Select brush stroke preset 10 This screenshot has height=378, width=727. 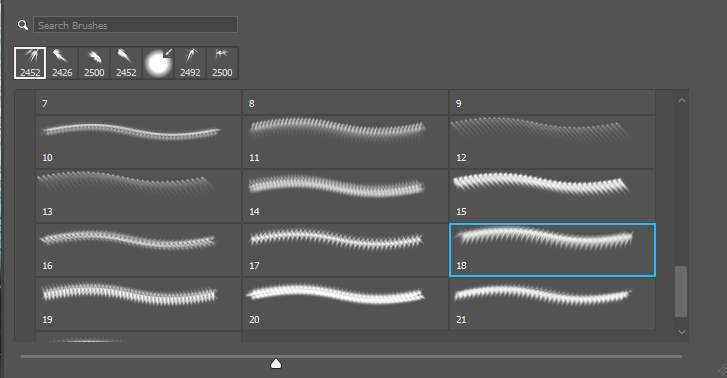pos(138,141)
